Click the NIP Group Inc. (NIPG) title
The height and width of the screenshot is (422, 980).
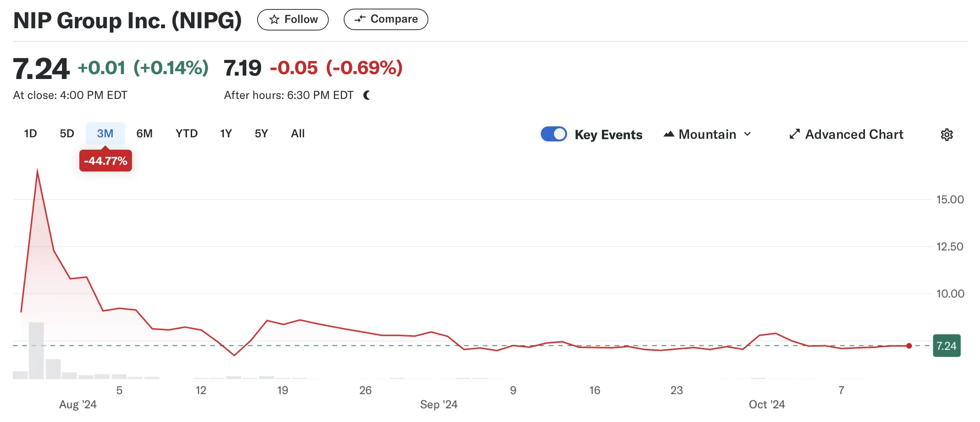(x=127, y=20)
